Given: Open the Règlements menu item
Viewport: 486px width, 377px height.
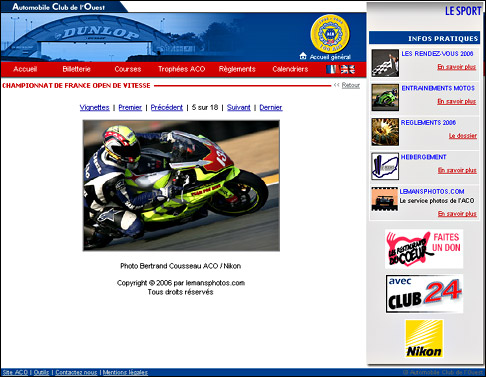Looking at the screenshot, I should pos(237,69).
